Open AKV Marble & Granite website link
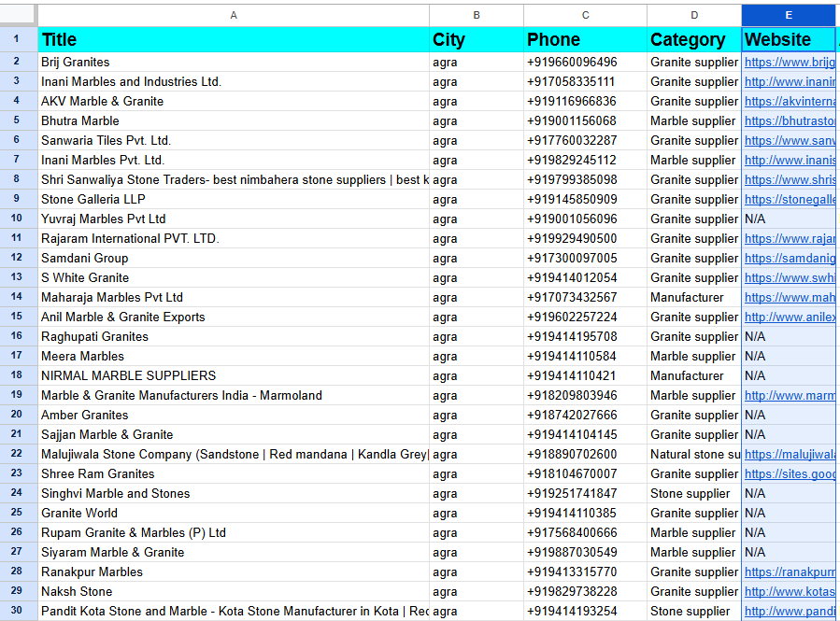This screenshot has height=621, width=840. tap(790, 101)
